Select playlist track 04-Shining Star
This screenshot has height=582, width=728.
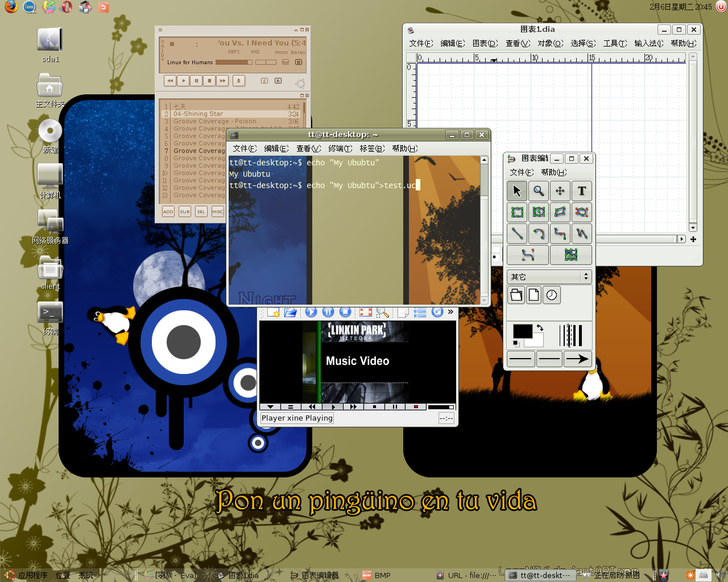tap(231, 114)
